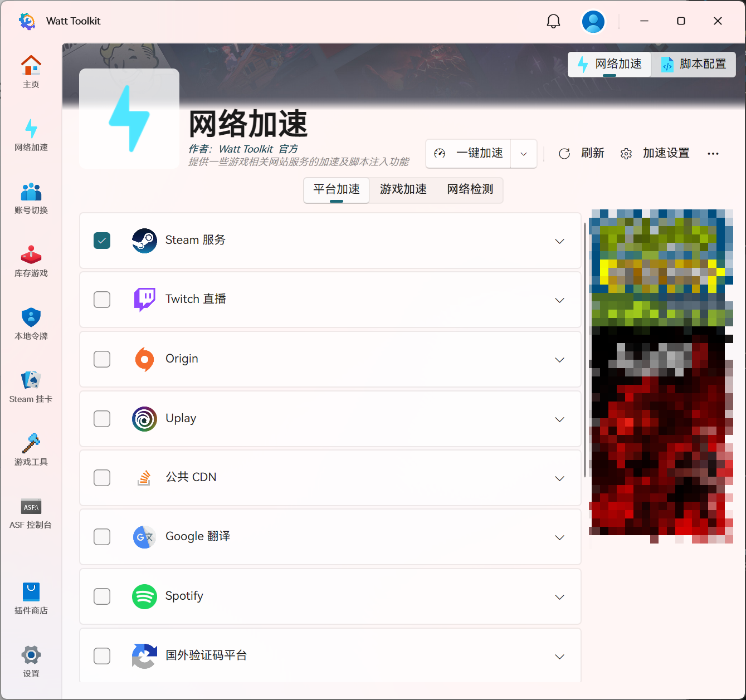
Task: Enable the Origin checkbox
Action: (x=102, y=359)
